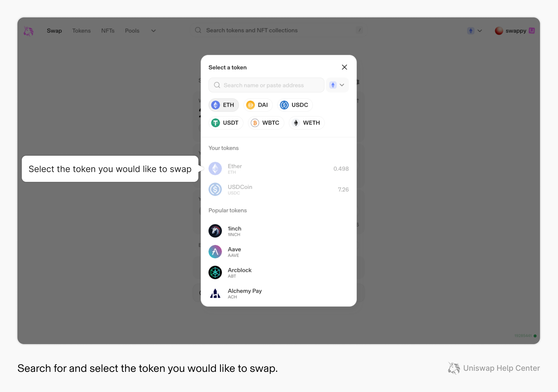Open the Swap tab

pyautogui.click(x=54, y=31)
